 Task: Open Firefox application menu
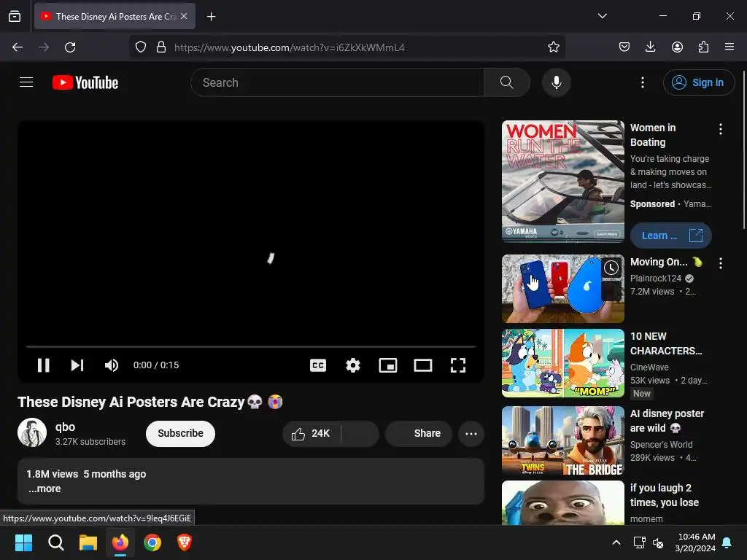[729, 47]
